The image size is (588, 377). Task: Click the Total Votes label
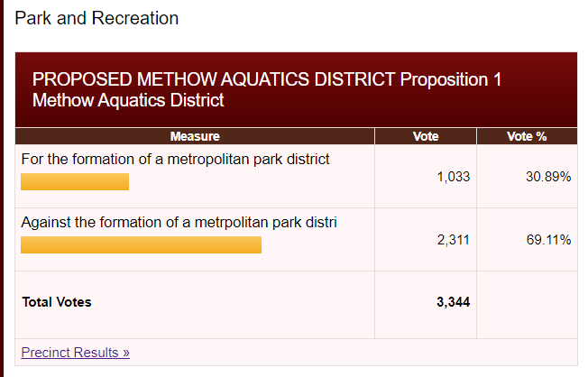[x=56, y=302]
